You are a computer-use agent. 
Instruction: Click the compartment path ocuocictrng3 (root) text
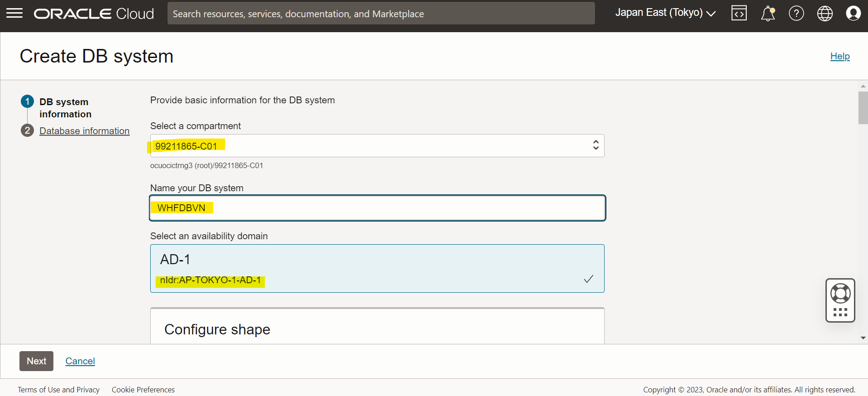point(206,166)
